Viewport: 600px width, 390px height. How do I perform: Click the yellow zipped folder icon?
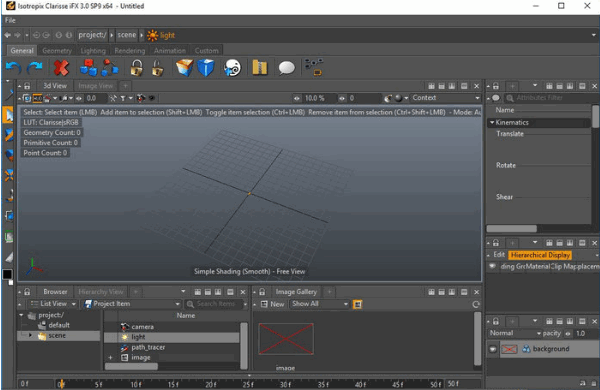(x=260, y=68)
